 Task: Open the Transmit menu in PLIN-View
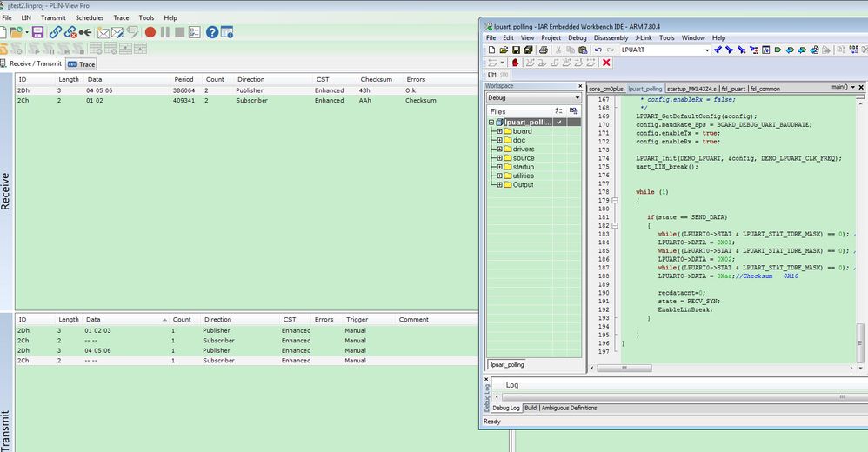[x=53, y=17]
